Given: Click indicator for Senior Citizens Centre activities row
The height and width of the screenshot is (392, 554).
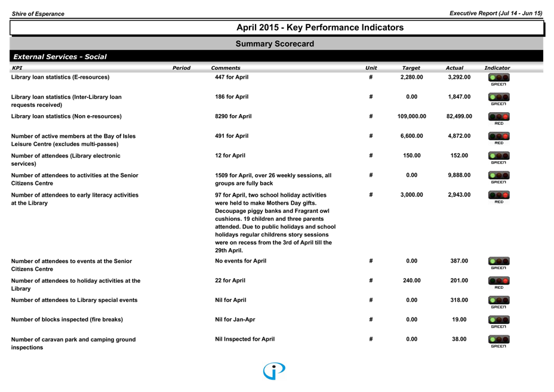Looking at the screenshot, I should [x=498, y=175].
